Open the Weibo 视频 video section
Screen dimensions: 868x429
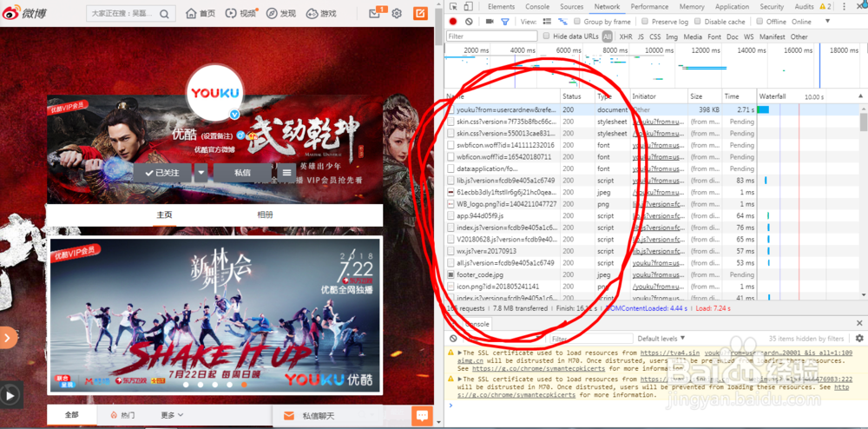coord(240,13)
